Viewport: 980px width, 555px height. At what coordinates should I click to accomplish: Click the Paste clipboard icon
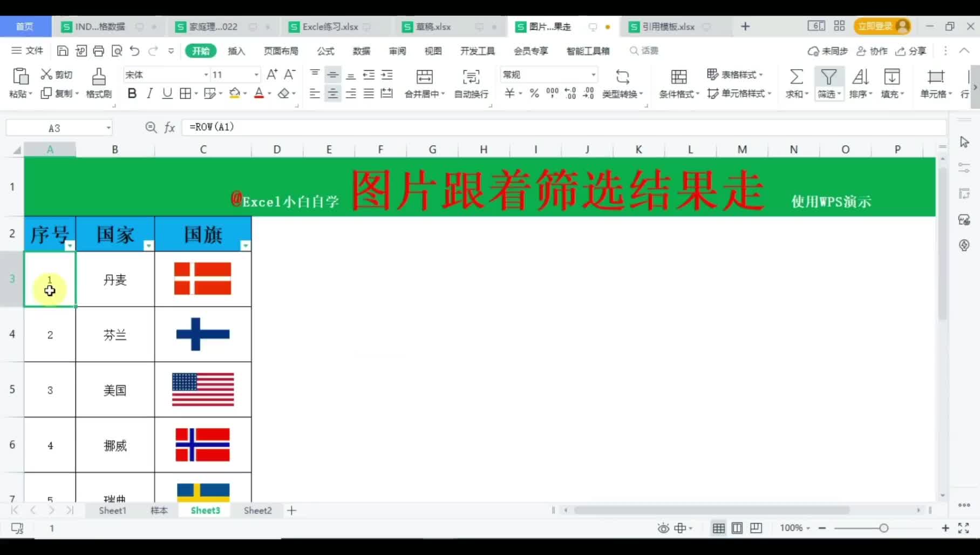(21, 76)
